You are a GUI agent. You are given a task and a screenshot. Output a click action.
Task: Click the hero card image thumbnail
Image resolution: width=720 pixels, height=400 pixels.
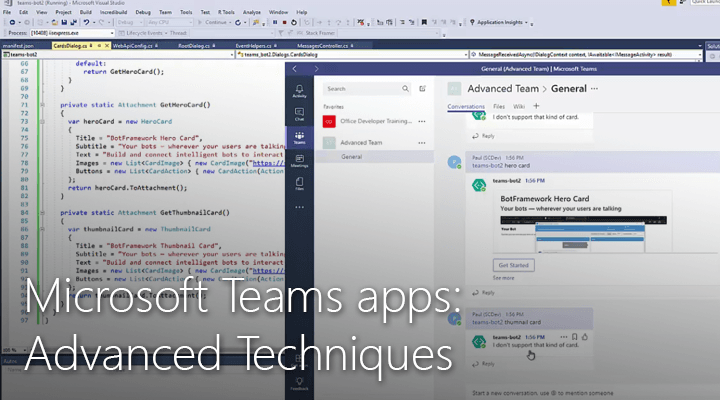pyautogui.click(x=584, y=234)
